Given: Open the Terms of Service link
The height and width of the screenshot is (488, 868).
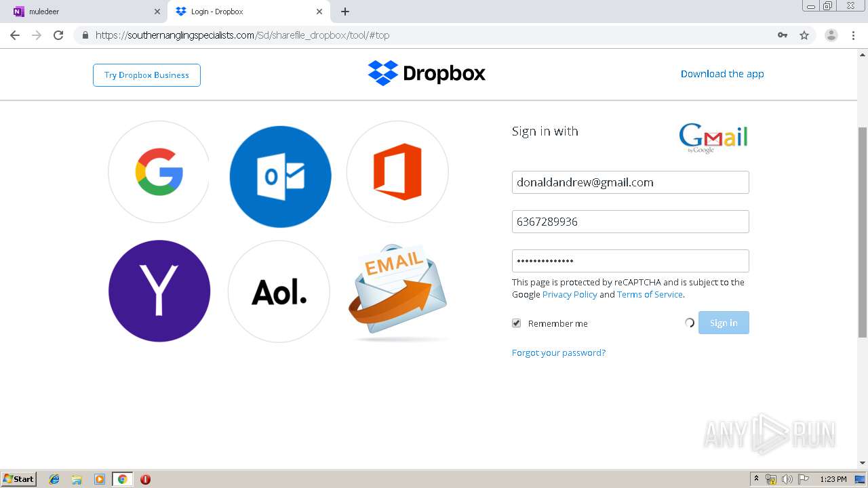Looking at the screenshot, I should pyautogui.click(x=650, y=294).
